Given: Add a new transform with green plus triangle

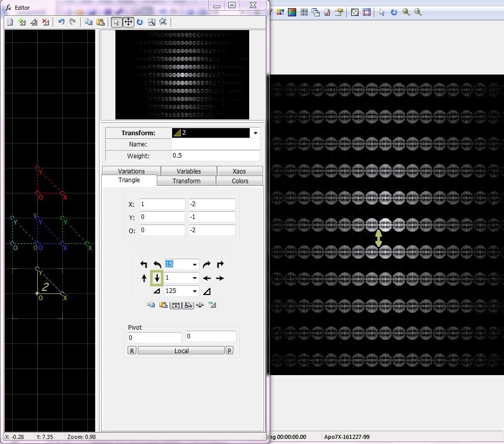Looking at the screenshot, I should pos(22,22).
